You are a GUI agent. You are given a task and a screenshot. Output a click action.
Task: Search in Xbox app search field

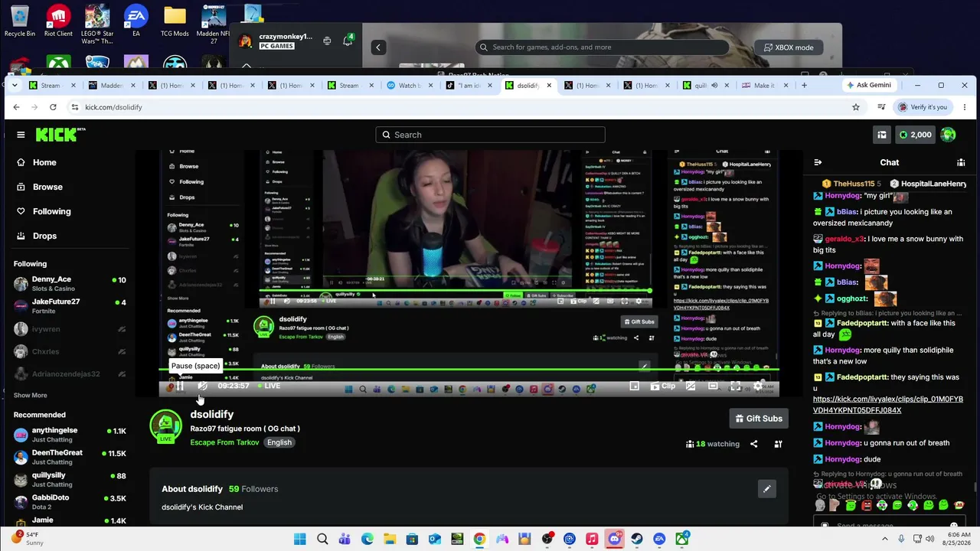click(x=601, y=47)
